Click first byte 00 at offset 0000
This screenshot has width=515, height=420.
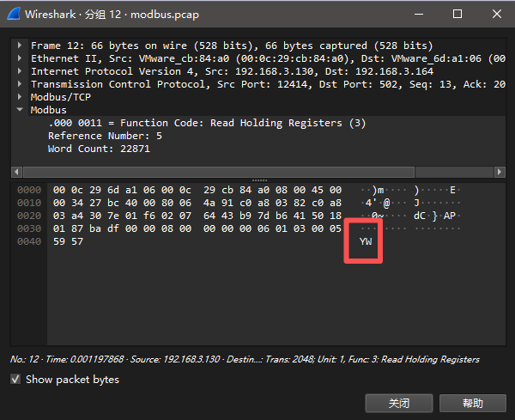tap(58, 190)
